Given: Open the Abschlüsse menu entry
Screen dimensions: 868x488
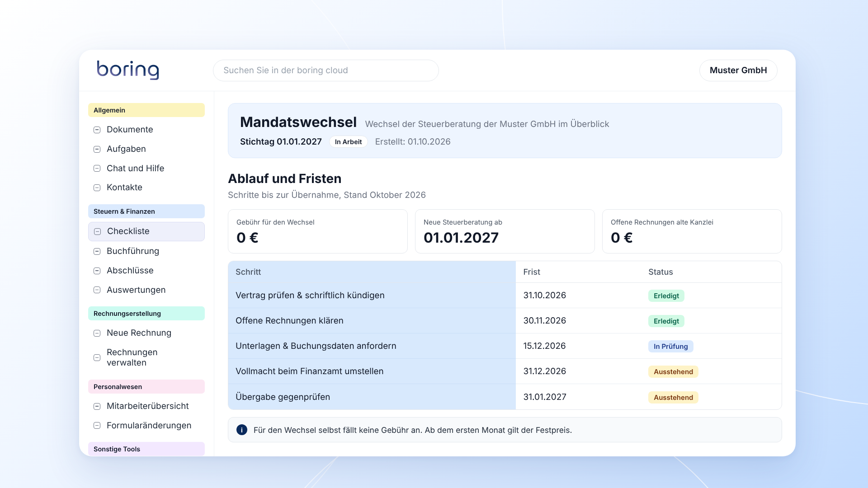Looking at the screenshot, I should coord(146,271).
